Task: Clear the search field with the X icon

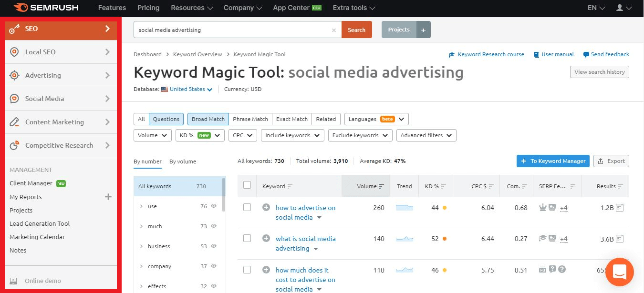Action: coord(334,30)
